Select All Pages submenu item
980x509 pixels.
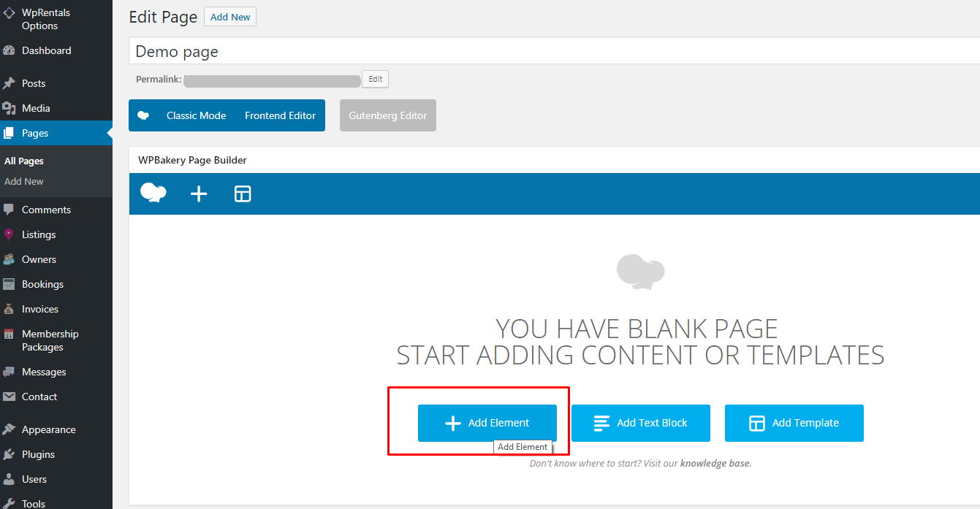(24, 161)
